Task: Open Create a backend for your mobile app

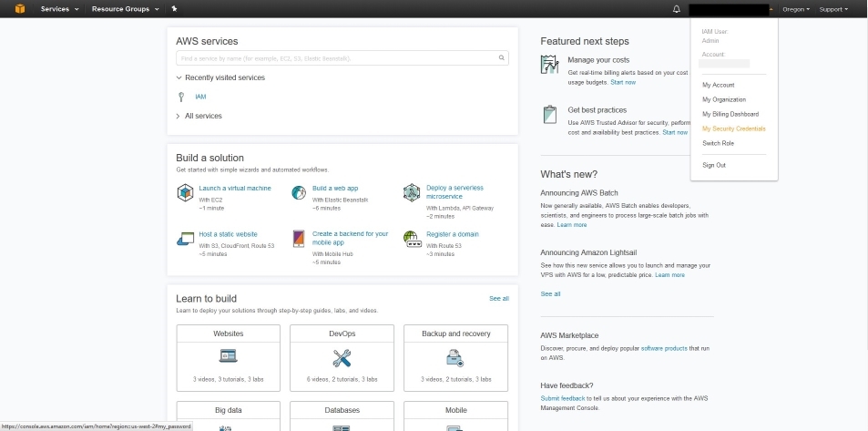Action: click(x=350, y=238)
